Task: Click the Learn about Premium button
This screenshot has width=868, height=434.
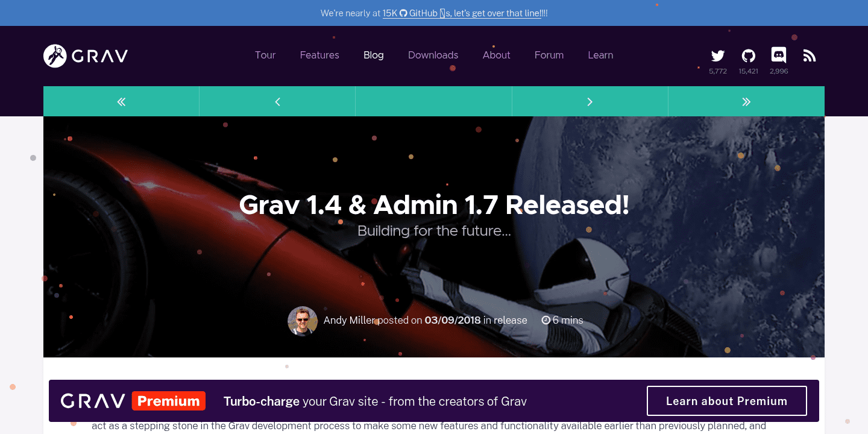Action: tap(726, 401)
